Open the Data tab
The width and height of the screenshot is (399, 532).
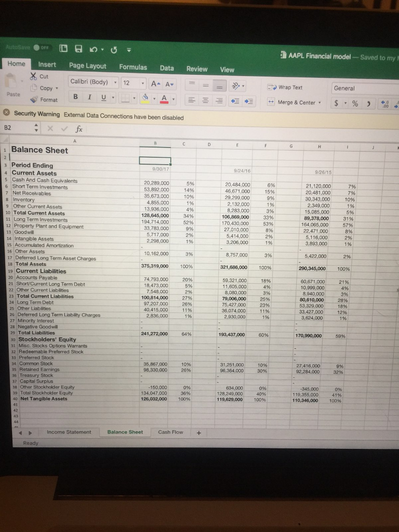point(167,68)
